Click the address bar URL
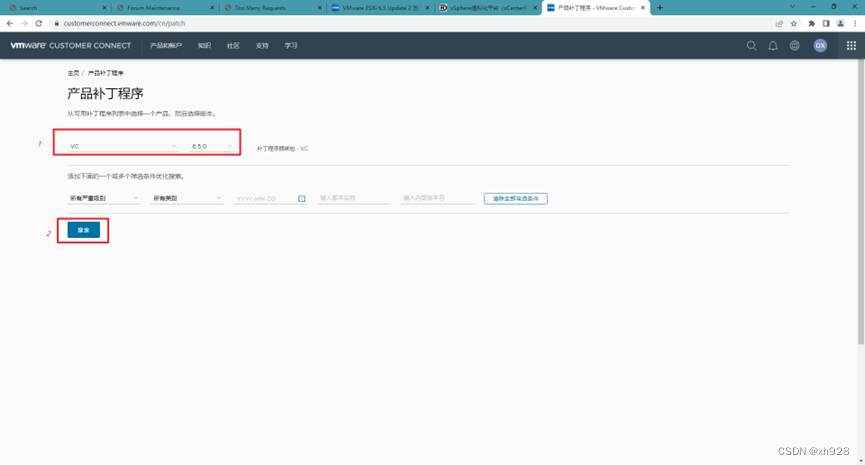865x465 pixels. point(124,23)
